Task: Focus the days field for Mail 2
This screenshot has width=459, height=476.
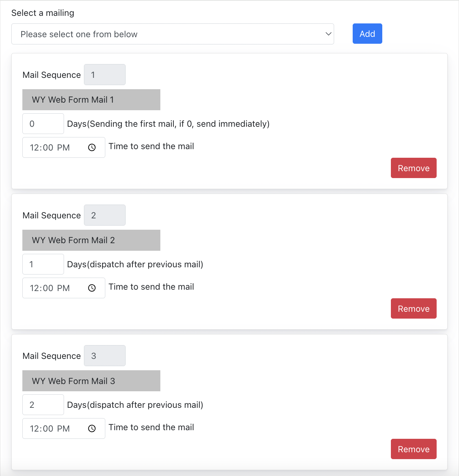Action: pos(43,264)
